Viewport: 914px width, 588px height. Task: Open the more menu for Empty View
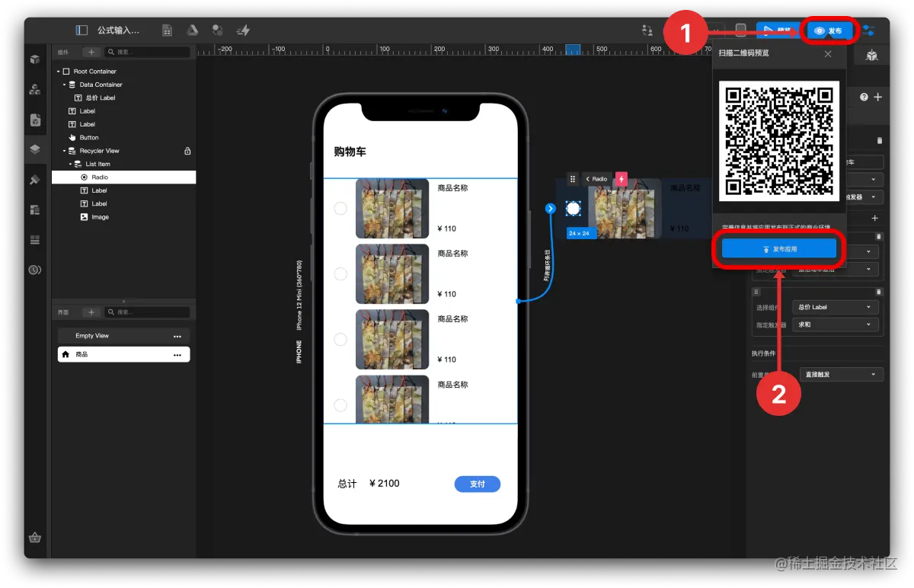click(177, 336)
